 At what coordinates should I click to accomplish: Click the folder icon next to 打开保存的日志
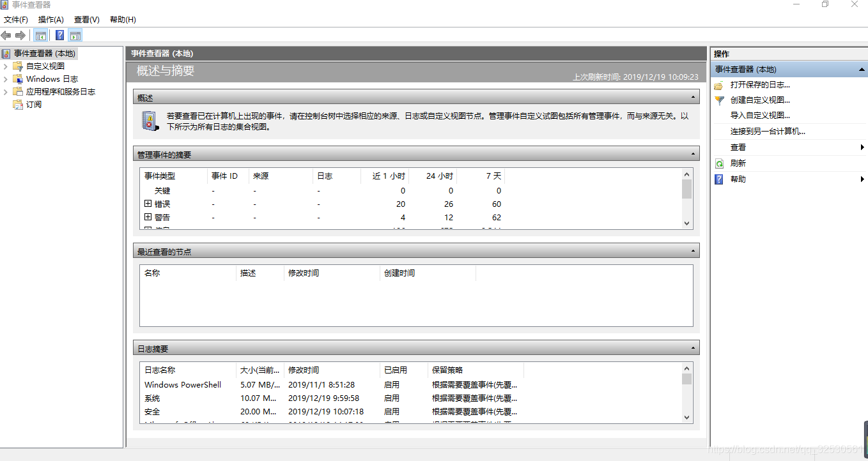pos(720,84)
